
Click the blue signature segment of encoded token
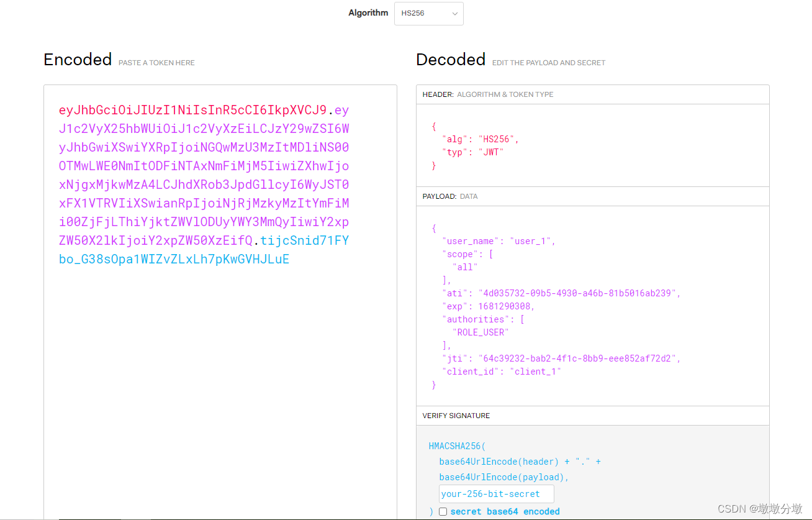204,250
